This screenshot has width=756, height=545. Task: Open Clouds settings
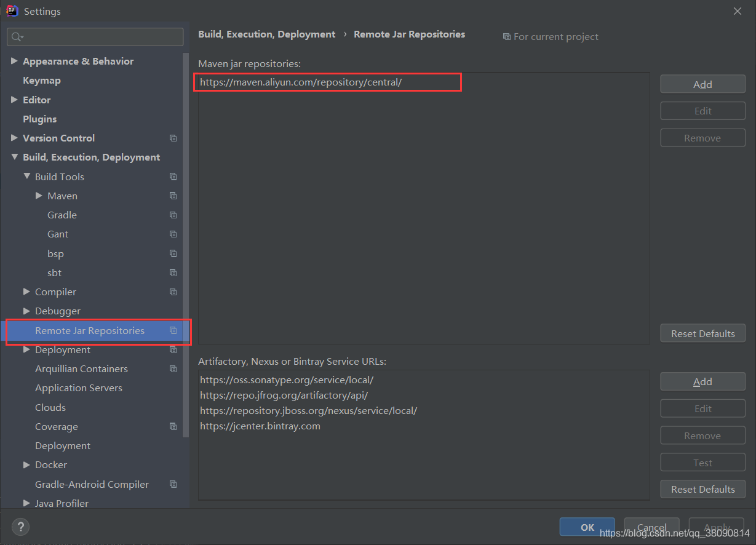(x=50, y=407)
